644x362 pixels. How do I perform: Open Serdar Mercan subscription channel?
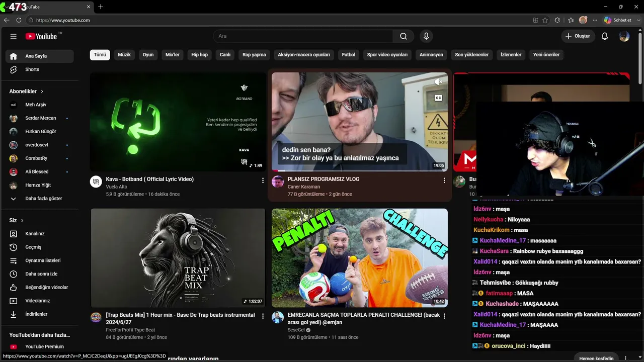40,118
